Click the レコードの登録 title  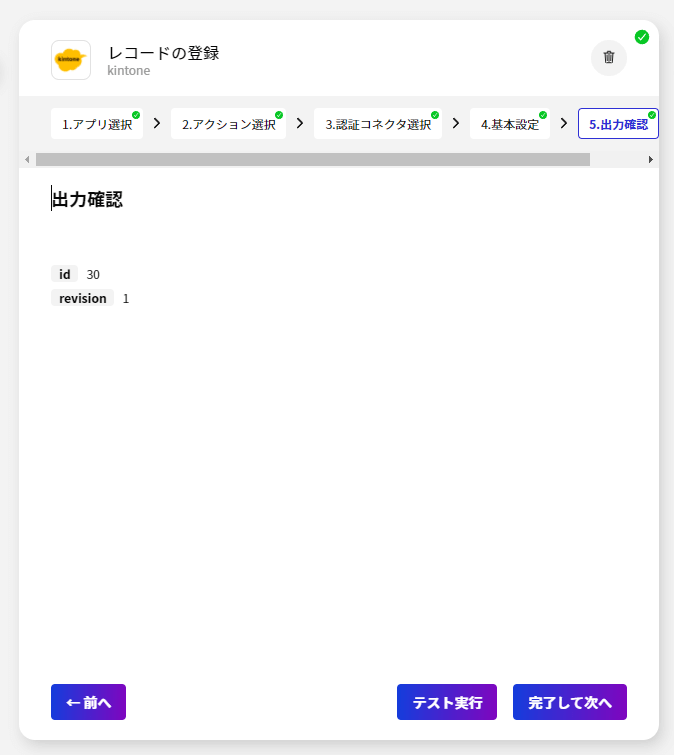(164, 53)
